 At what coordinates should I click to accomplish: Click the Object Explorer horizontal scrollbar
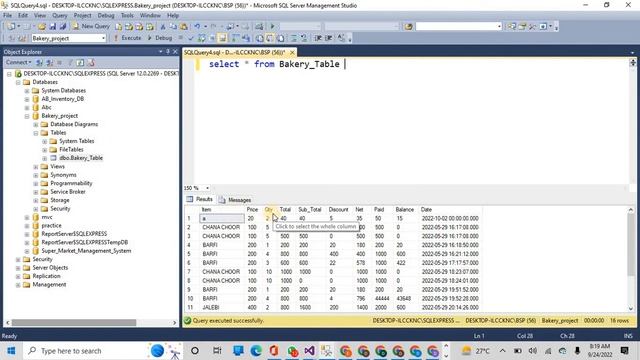pos(73,322)
